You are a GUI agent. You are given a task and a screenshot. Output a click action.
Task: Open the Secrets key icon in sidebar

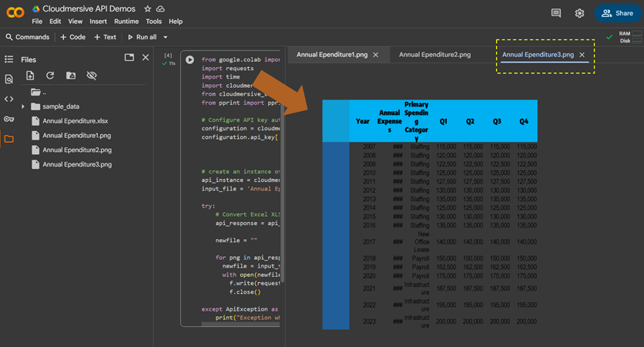coord(9,120)
